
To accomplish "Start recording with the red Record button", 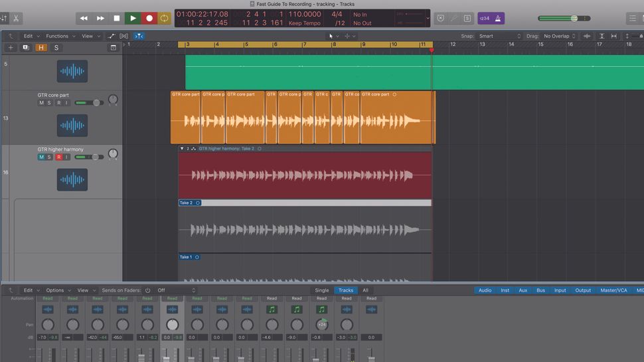I will click(149, 18).
